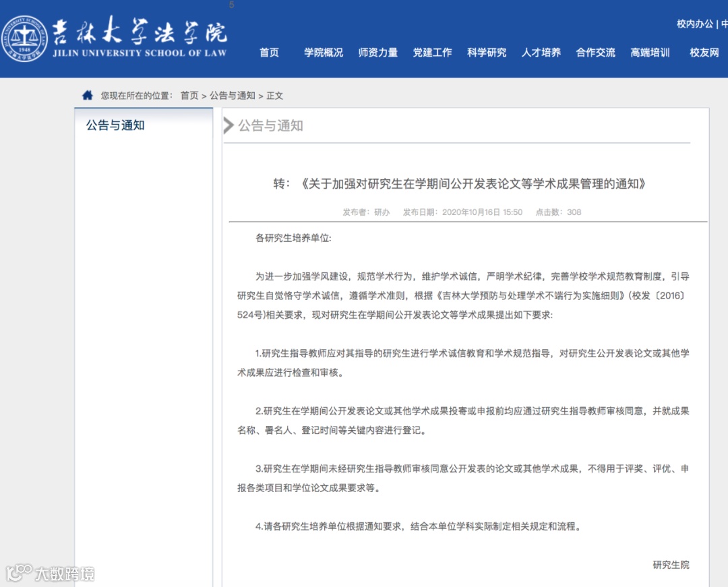Click the arrow icon beside 公告与通知 heading
This screenshot has height=587, width=728.
click(x=228, y=125)
